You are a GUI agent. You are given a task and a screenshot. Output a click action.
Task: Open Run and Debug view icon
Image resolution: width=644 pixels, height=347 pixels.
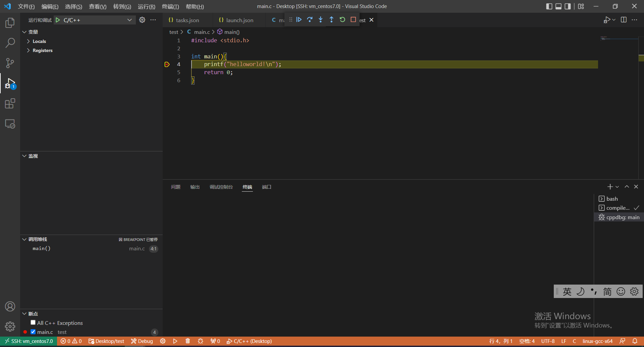point(10,83)
